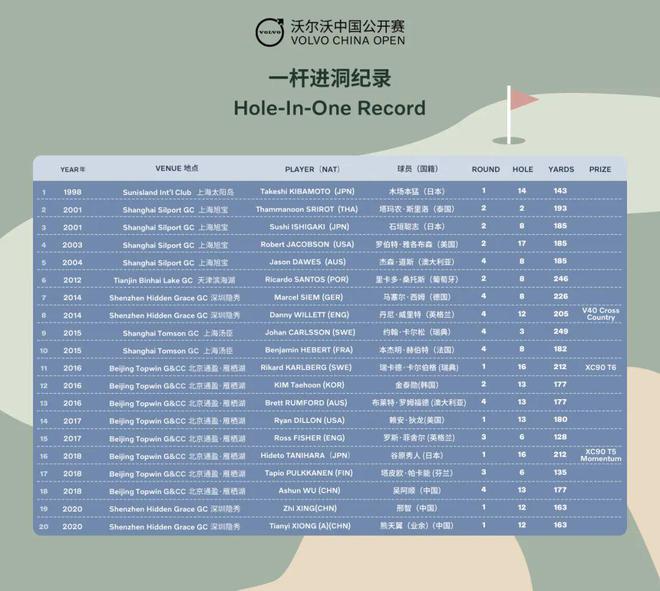This screenshot has width=660, height=591.
Task: Select player 'Jason DAWES (AUS)'
Action: [x=308, y=262]
